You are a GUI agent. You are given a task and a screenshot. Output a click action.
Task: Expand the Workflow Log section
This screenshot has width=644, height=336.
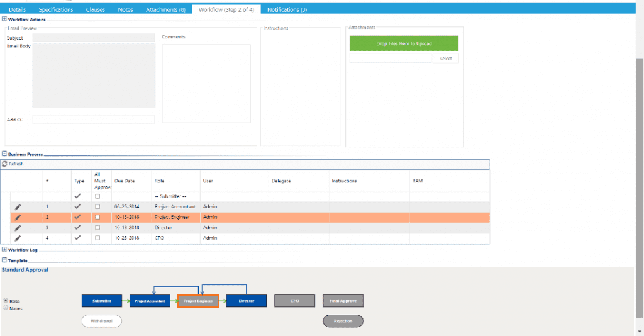(4, 249)
